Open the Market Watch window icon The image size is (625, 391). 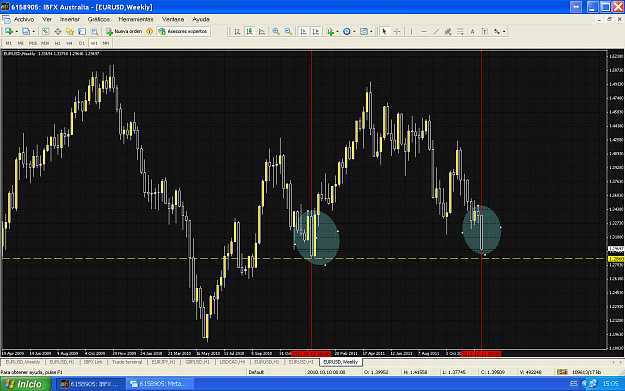click(45, 31)
